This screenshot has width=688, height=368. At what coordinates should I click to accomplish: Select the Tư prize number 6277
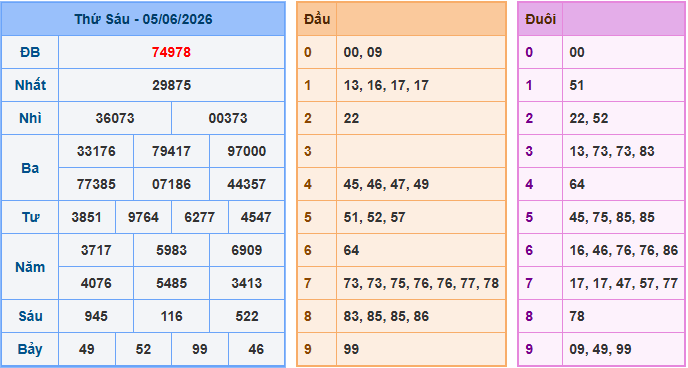[200, 217]
